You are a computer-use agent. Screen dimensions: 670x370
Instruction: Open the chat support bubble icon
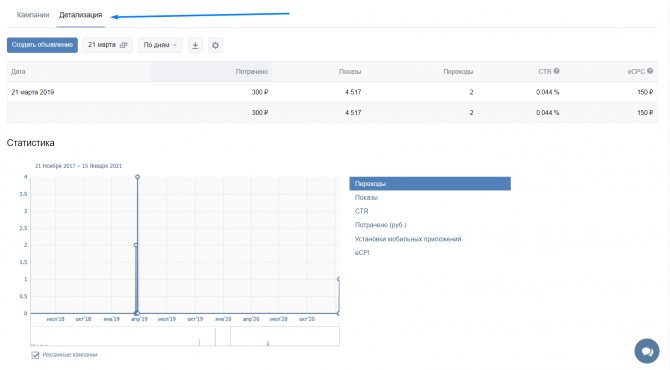tap(647, 351)
